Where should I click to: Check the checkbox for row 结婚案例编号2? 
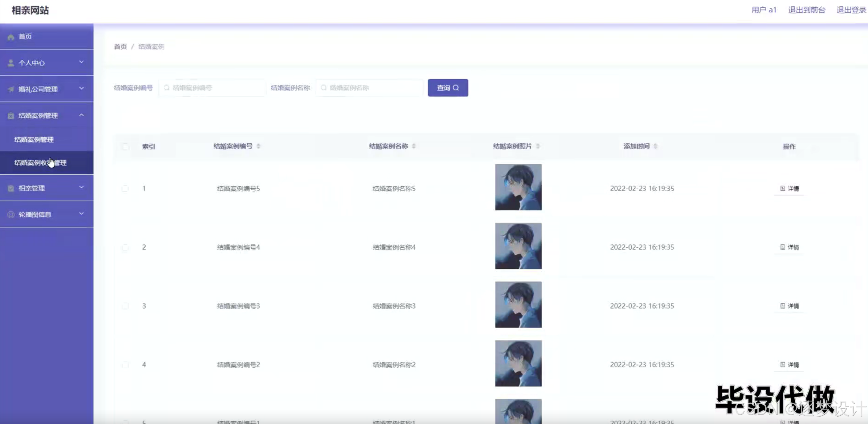(125, 365)
